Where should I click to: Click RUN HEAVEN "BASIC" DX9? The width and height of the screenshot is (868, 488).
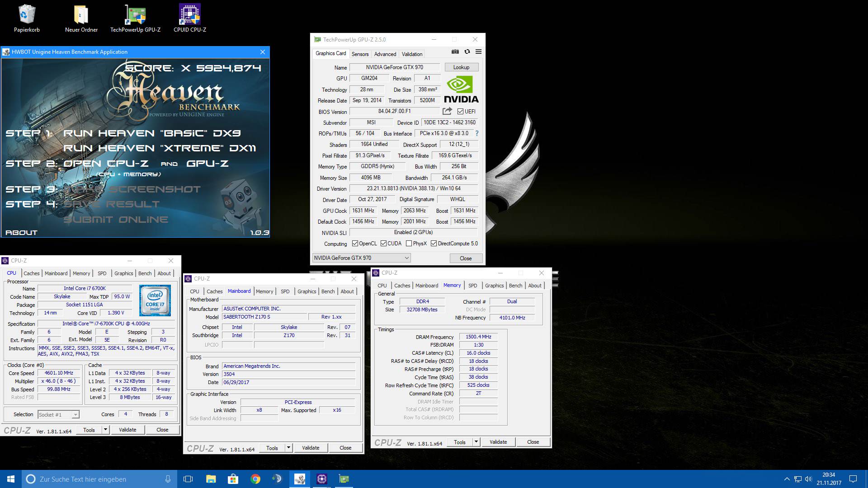(x=152, y=133)
